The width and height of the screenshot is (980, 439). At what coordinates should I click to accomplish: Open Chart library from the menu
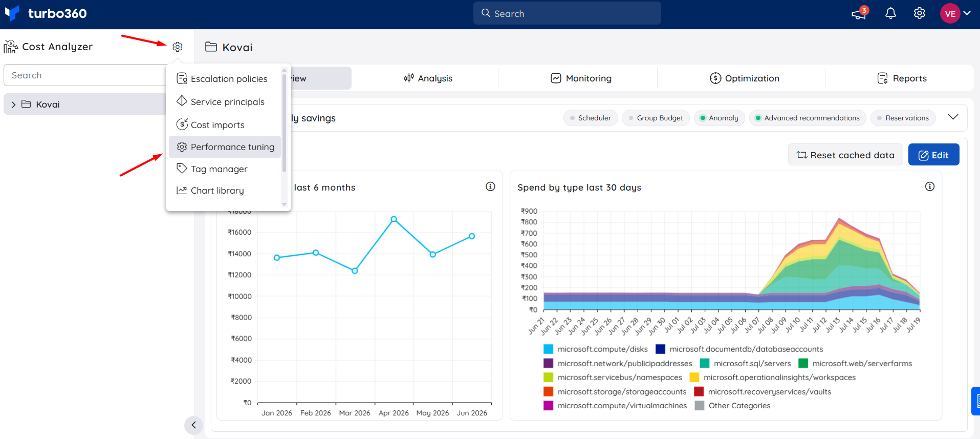[225, 191]
